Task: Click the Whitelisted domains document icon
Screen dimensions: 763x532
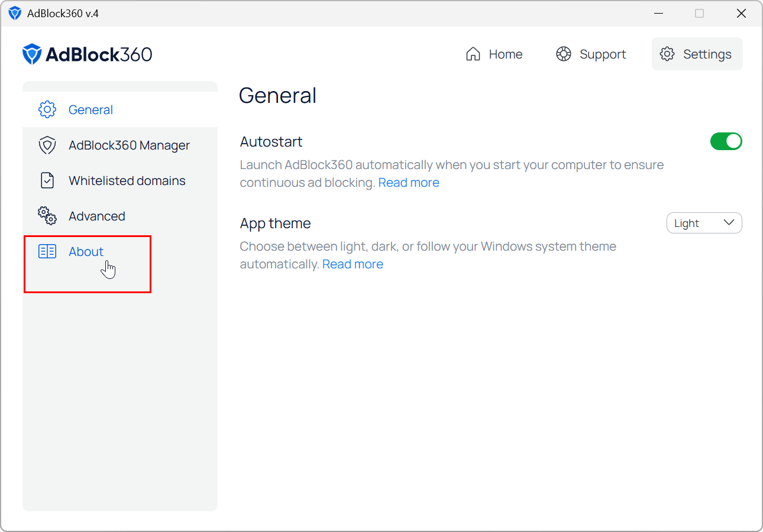Action: (x=47, y=181)
